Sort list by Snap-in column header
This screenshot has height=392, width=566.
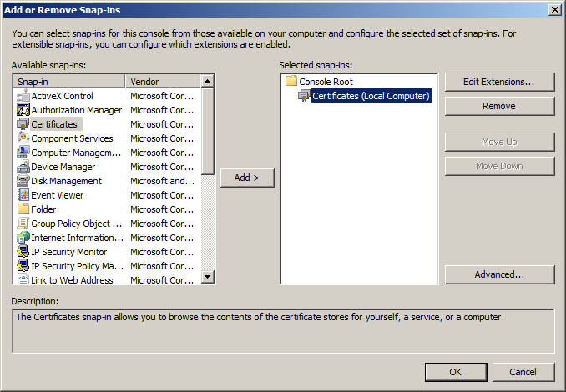click(69, 82)
